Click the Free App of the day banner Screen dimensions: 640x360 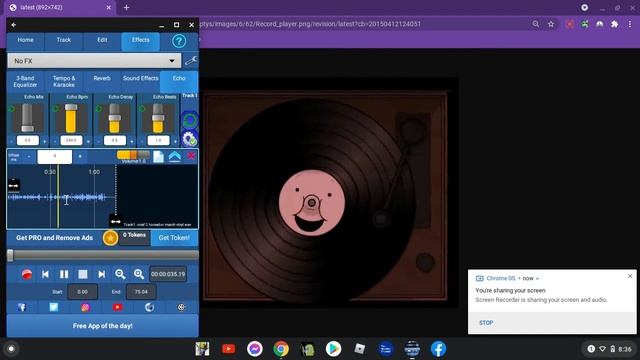tap(102, 326)
